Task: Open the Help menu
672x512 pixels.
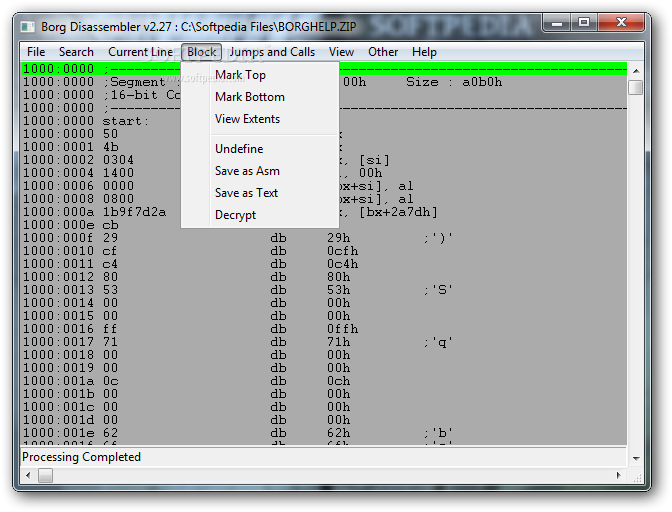Action: 424,52
